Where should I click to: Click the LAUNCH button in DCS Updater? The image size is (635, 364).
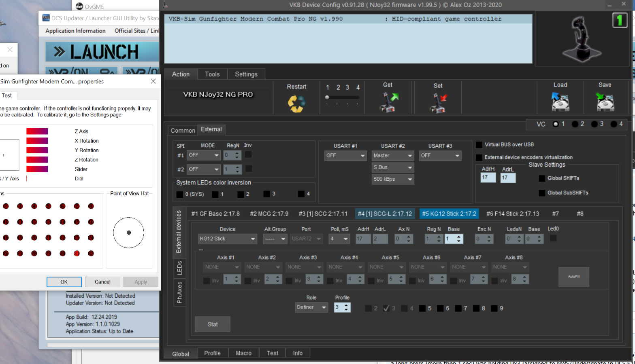pos(102,52)
